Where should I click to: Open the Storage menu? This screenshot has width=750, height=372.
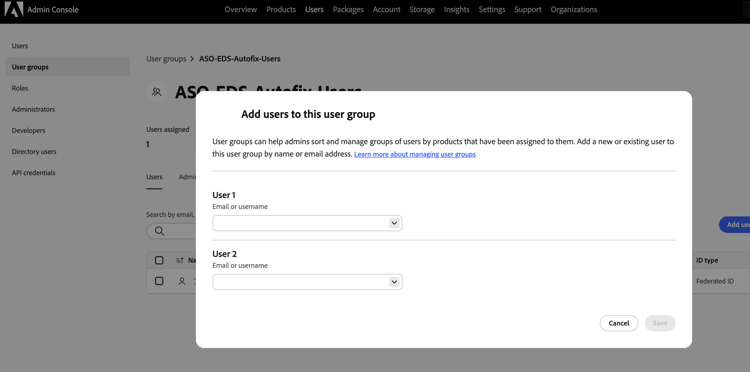422,10
